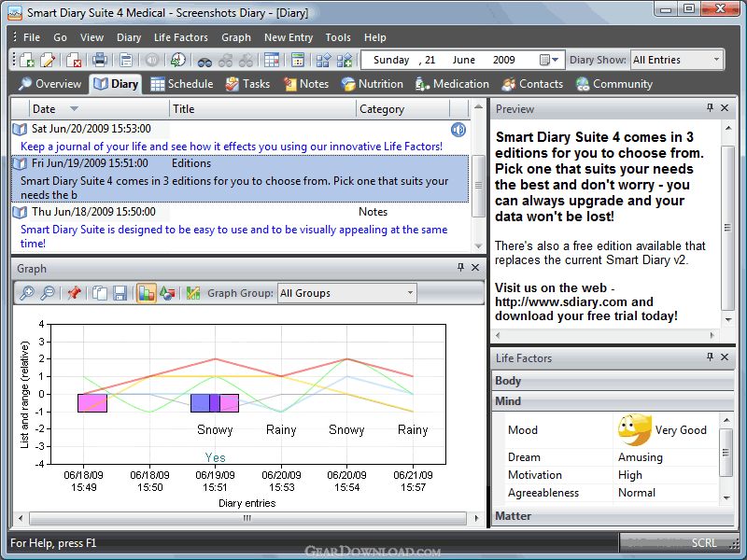
Task: Zoom out on the graph
Action: [x=48, y=293]
